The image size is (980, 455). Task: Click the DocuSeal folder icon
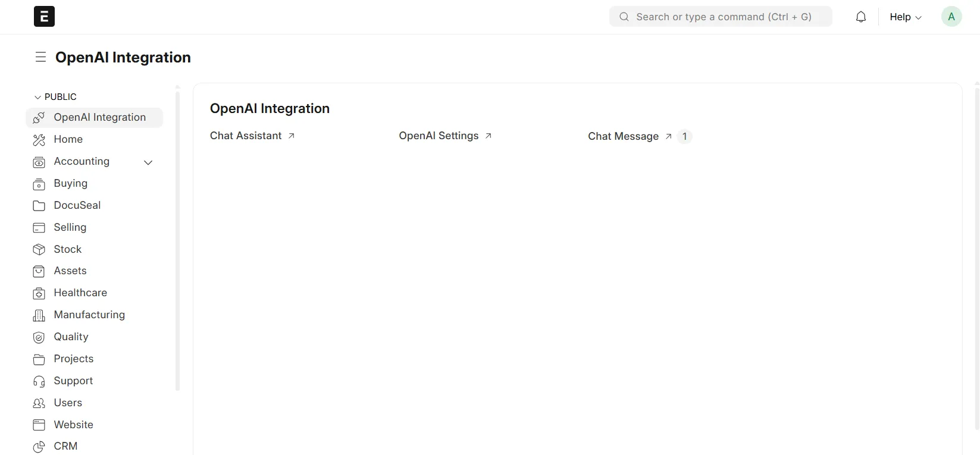click(39, 206)
